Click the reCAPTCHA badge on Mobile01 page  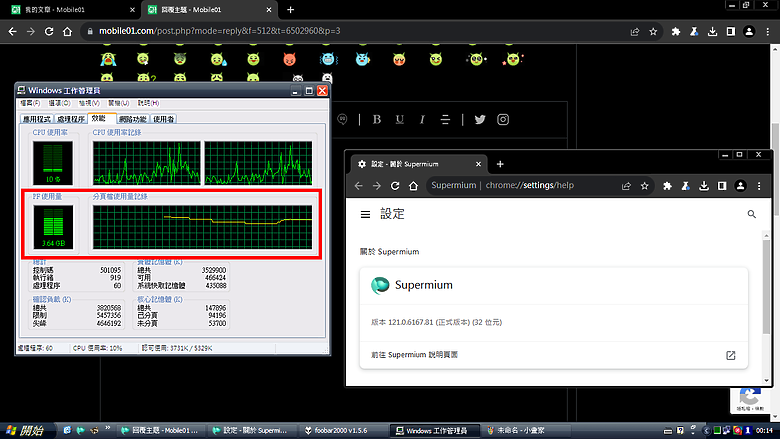tap(750, 400)
